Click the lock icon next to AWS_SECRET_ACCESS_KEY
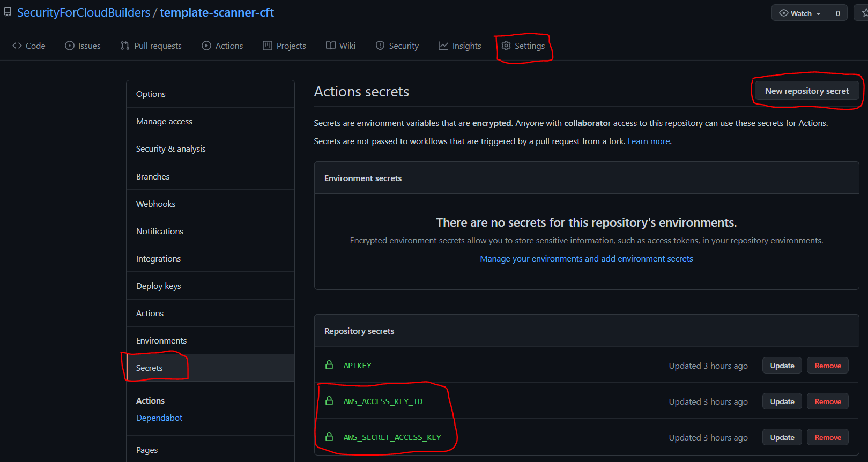 point(329,437)
